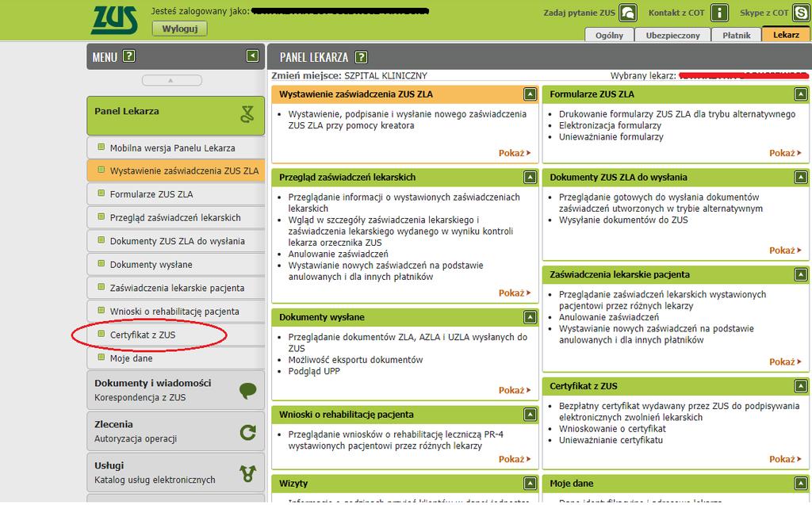
Task: Collapse Przegląd zaświadczeń lekarskich panel
Action: click(530, 177)
